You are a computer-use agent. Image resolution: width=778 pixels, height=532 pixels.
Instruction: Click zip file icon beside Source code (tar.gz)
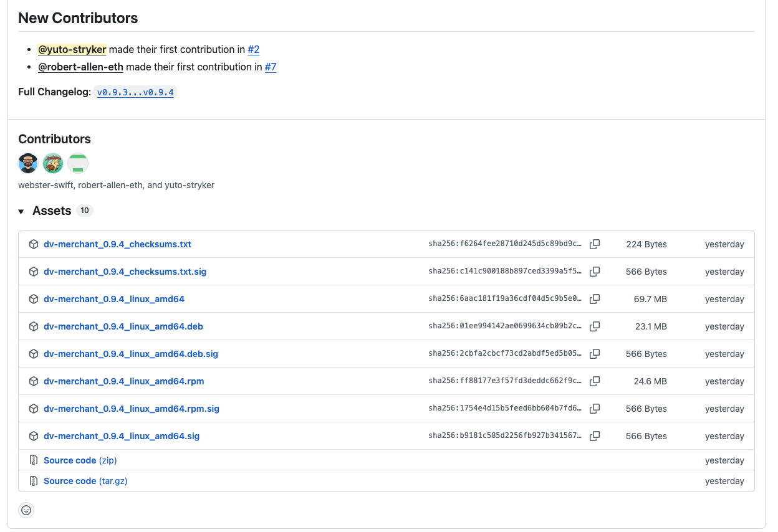34,481
